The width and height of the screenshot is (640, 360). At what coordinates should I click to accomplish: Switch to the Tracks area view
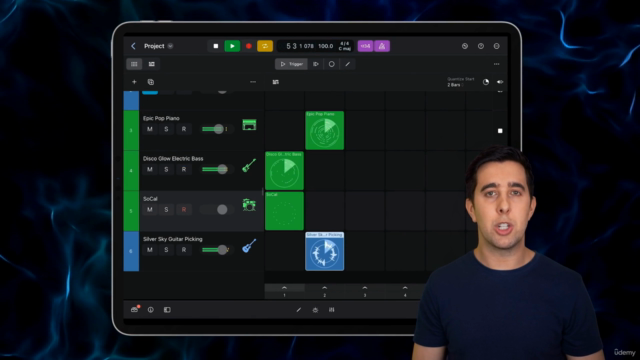point(151,64)
